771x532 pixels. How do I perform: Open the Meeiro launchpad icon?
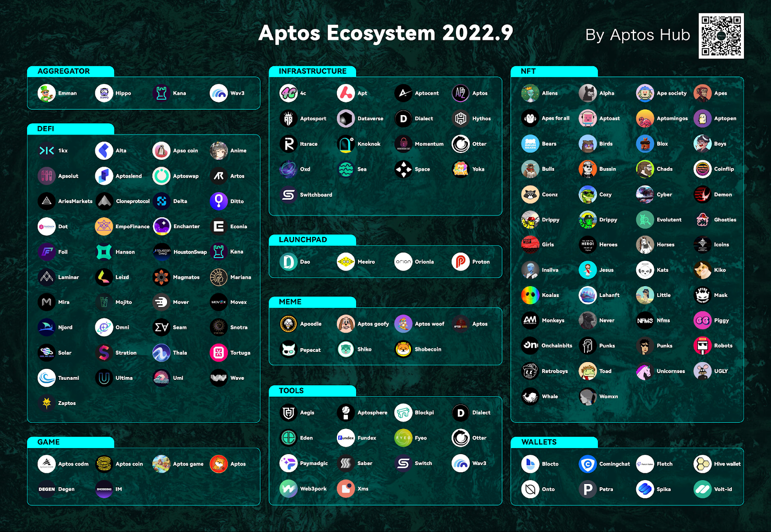coord(346,262)
